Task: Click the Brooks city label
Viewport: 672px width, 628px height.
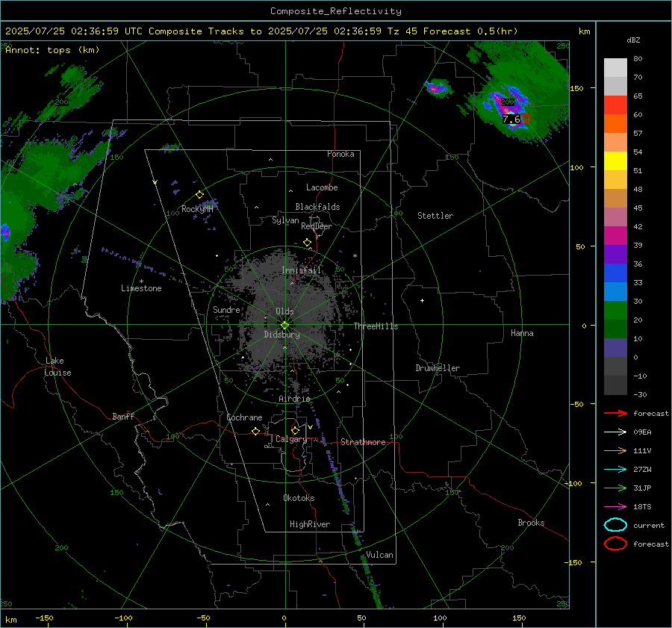Action: [x=531, y=523]
